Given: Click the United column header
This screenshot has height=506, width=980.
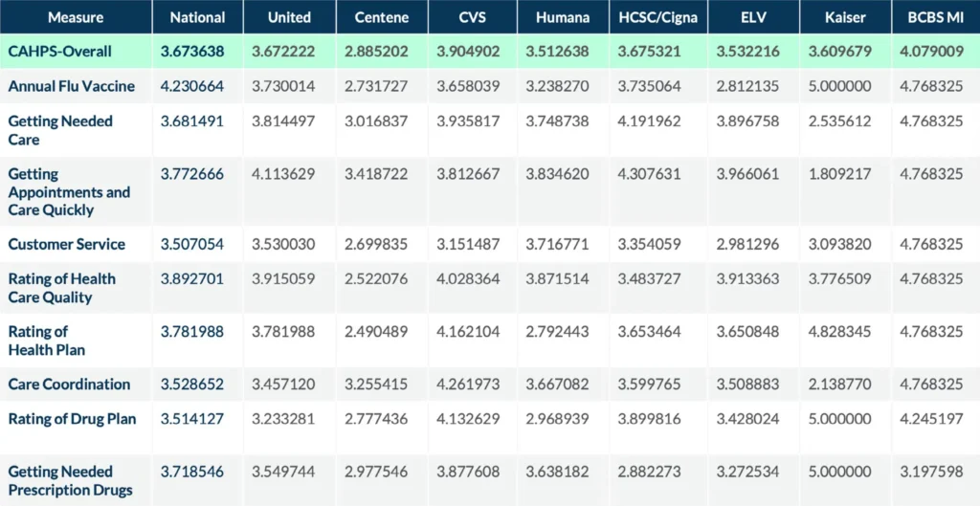Looking at the screenshot, I should (x=289, y=17).
